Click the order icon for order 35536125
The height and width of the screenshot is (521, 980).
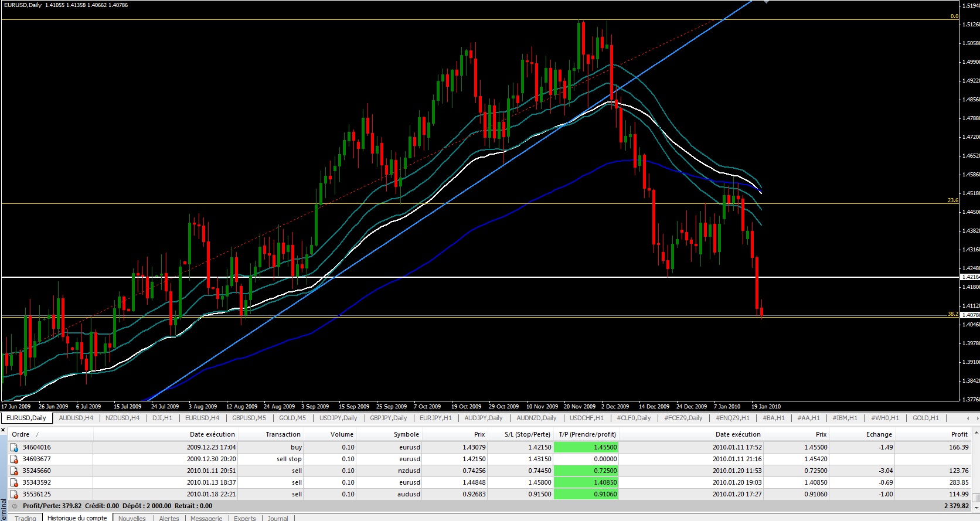[14, 494]
